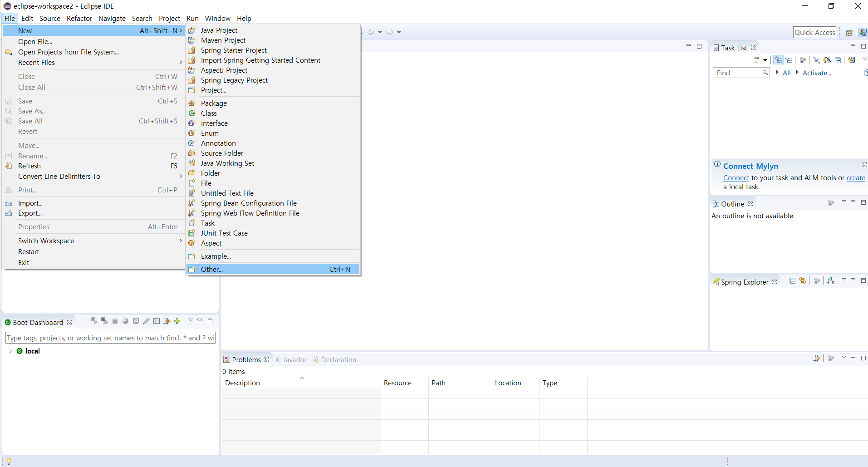Viewport: 868px width, 467px height.
Task: Click the Start app icon in Boot Dashboard
Action: 94,321
